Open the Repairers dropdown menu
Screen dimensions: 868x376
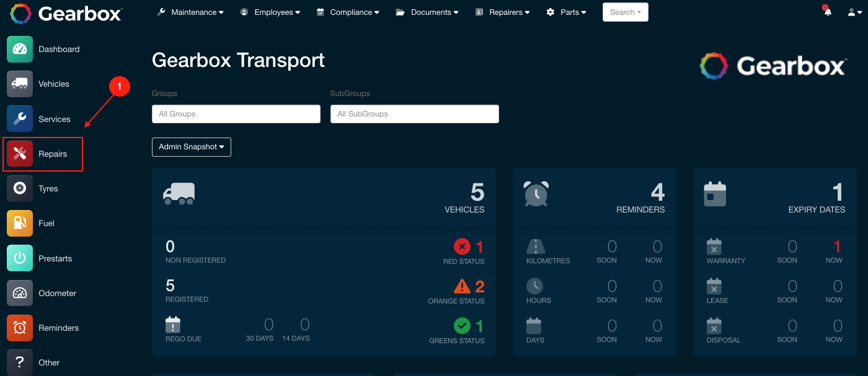tap(503, 12)
